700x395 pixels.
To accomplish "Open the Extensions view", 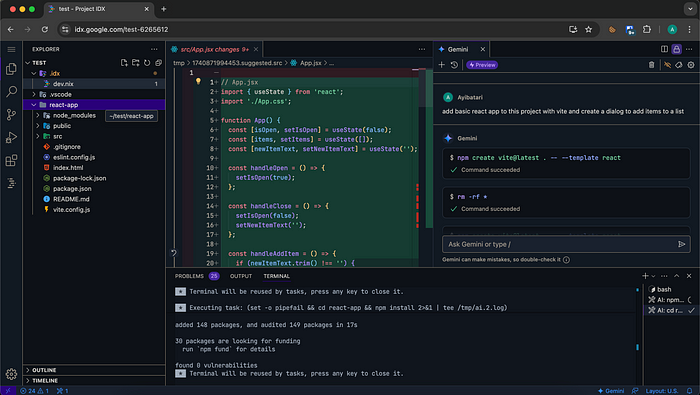I will tap(11, 160).
